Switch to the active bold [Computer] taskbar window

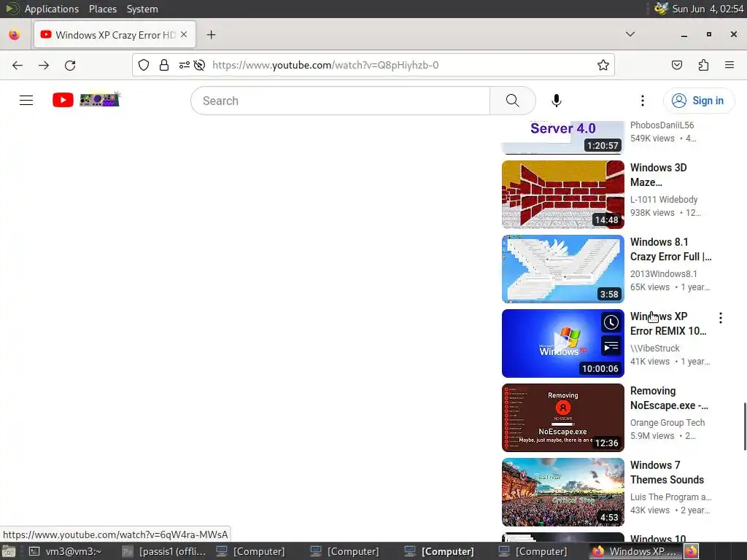[x=438, y=551]
